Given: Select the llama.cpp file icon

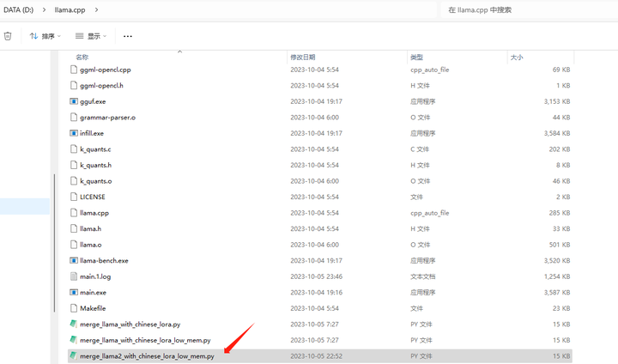Looking at the screenshot, I should click(x=74, y=213).
